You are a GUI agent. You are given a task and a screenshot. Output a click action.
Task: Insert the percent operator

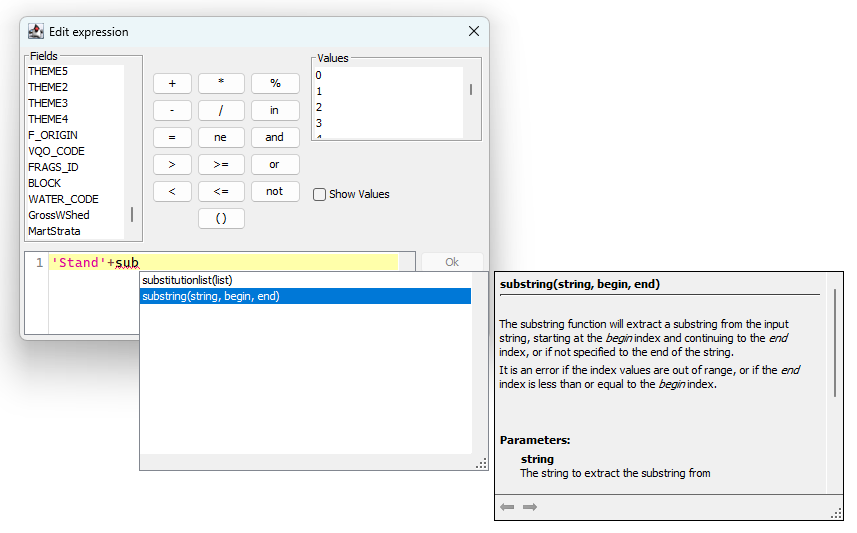click(275, 84)
